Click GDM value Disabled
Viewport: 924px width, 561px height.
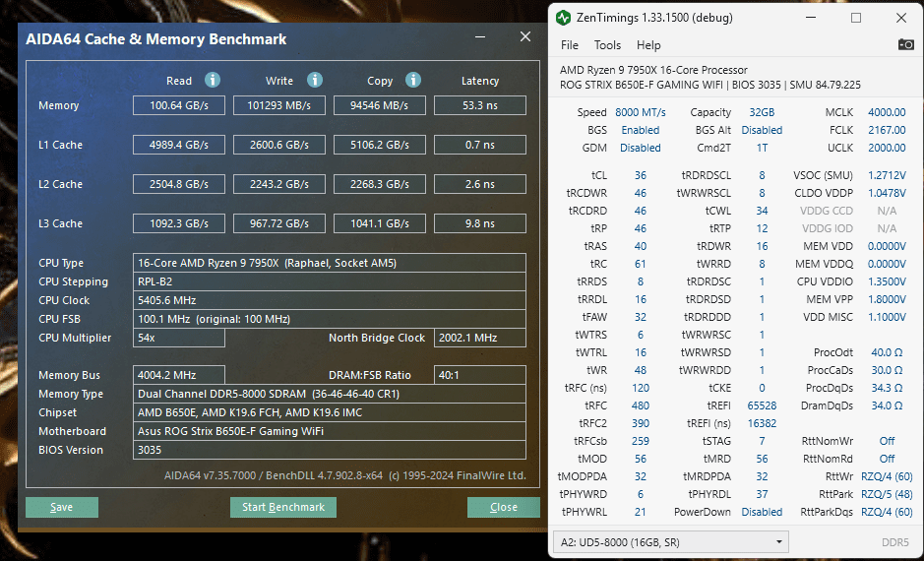point(641,148)
